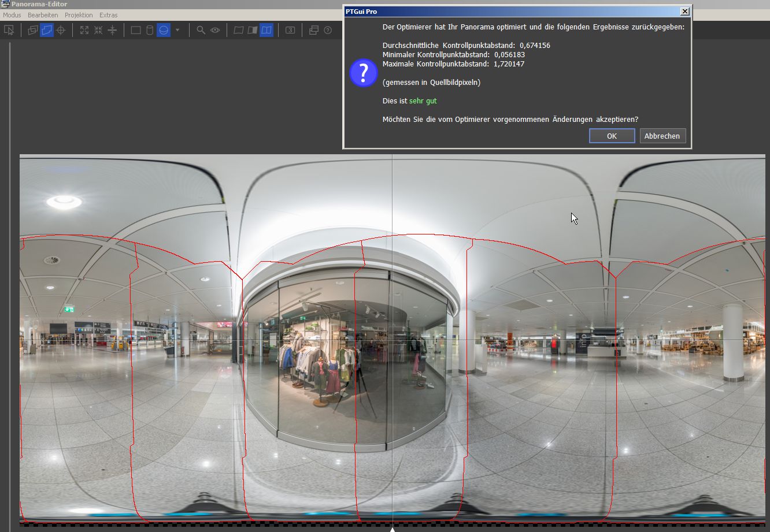The width and height of the screenshot is (770, 532).
Task: Click OK to accept optimizer changes
Action: tap(612, 136)
